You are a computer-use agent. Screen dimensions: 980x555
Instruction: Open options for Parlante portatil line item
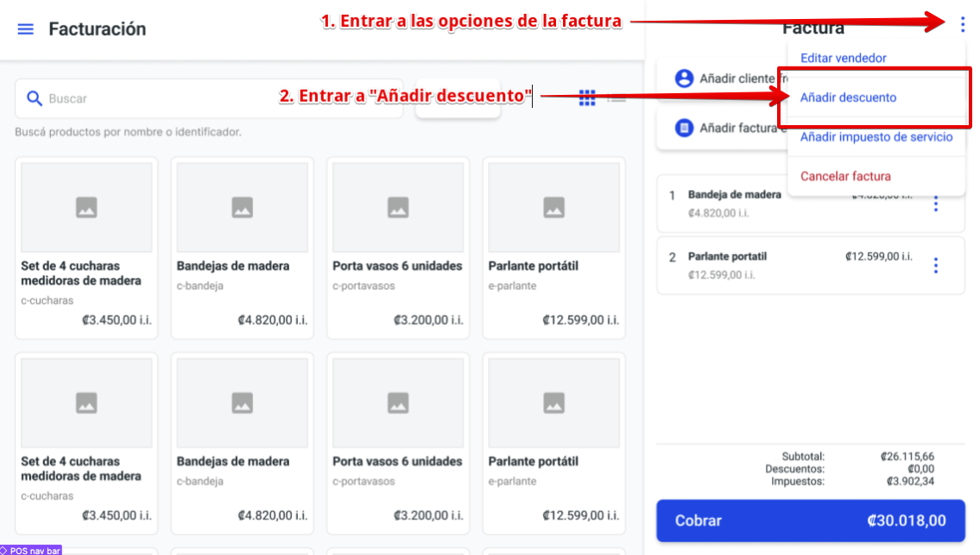click(x=936, y=266)
